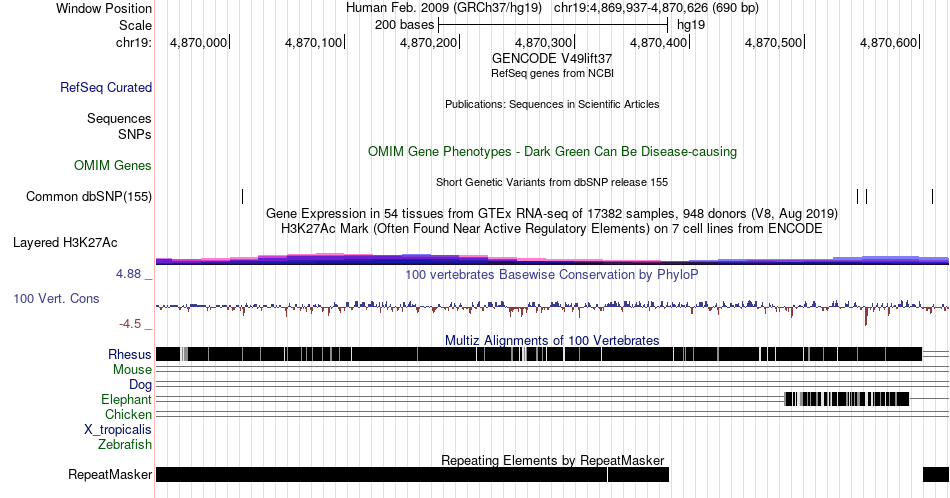The height and width of the screenshot is (498, 950).
Task: Click the 4,870,500 ruler position
Action: 774,42
